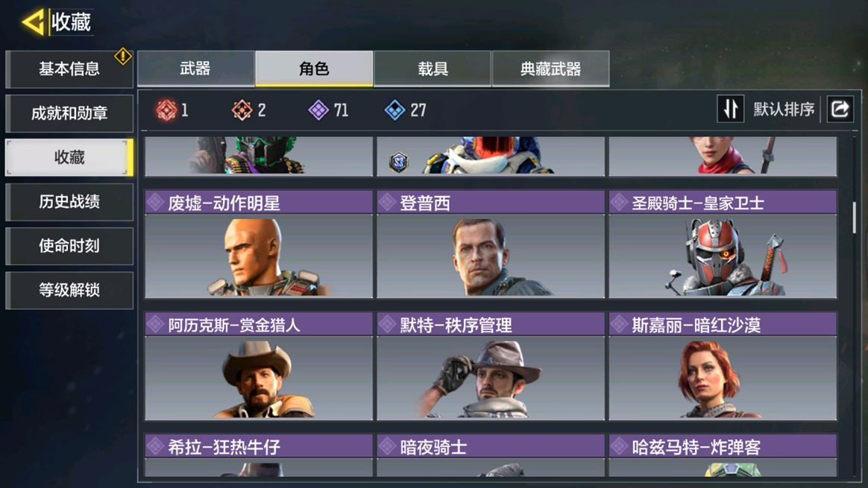Viewport: 868px width, 488px height.
Task: Select the 圣殿骑士-皇家卫士 character card
Action: pyautogui.click(x=723, y=244)
